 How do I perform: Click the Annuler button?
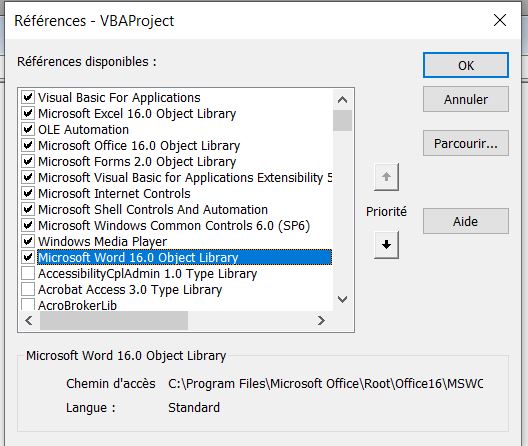(x=466, y=99)
